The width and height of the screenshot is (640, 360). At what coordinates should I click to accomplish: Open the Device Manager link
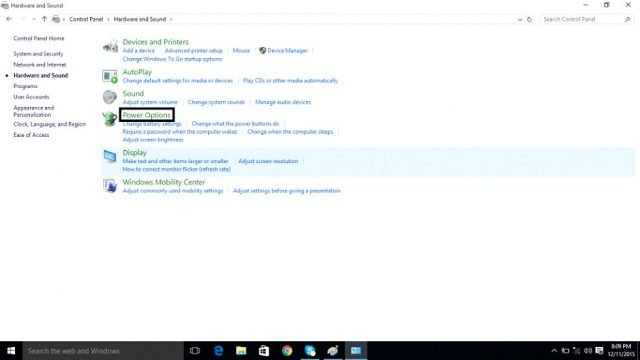pos(287,51)
